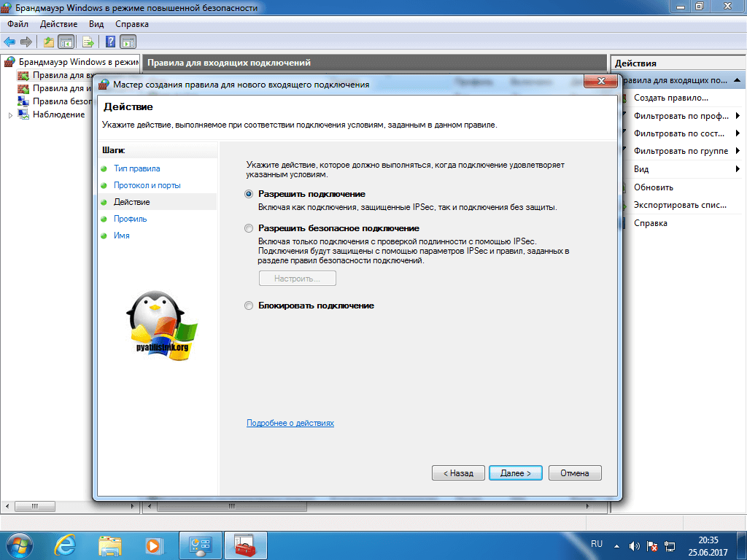The image size is (747, 560).
Task: Open the 'Подробнее о действиях' link
Action: [x=290, y=423]
